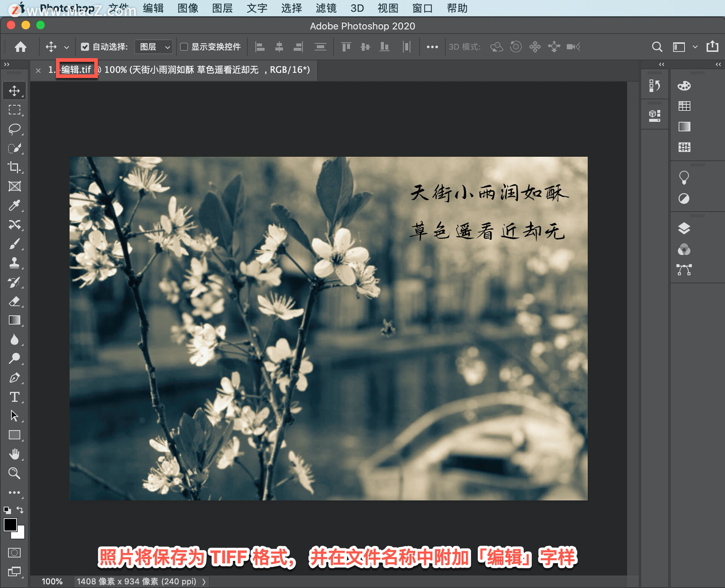Open the Patterns panel icon
This screenshot has height=588, width=725.
(684, 147)
